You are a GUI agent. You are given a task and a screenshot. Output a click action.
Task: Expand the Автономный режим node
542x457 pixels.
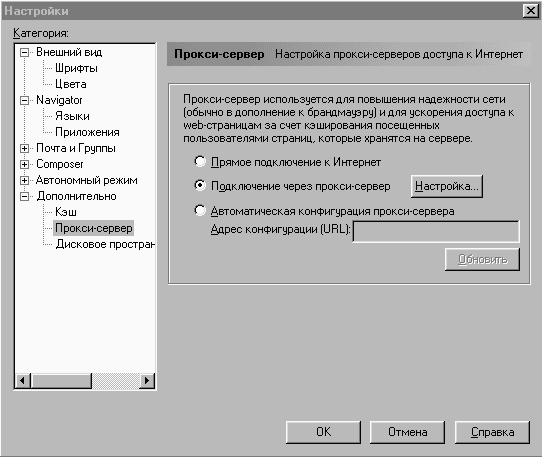click(24, 180)
